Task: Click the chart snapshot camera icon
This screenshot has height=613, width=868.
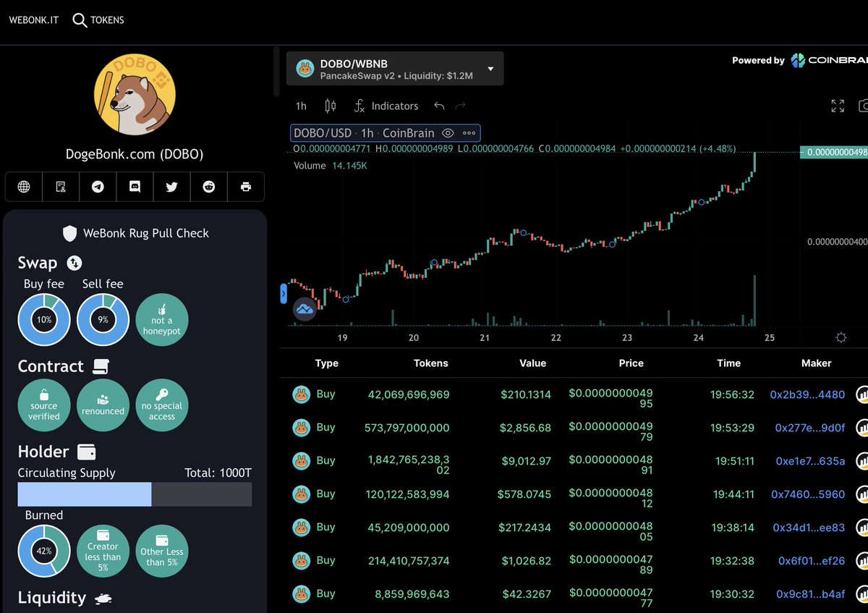Action: [x=864, y=105]
